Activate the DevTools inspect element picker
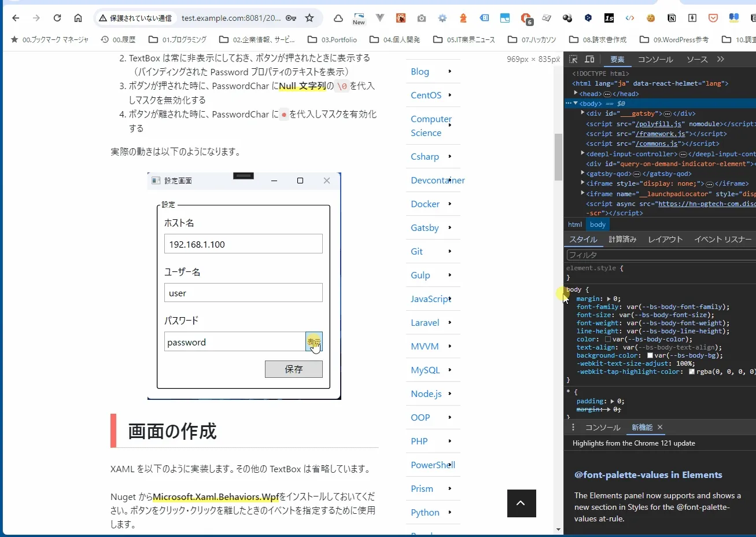Image resolution: width=756 pixels, height=537 pixels. click(x=573, y=59)
